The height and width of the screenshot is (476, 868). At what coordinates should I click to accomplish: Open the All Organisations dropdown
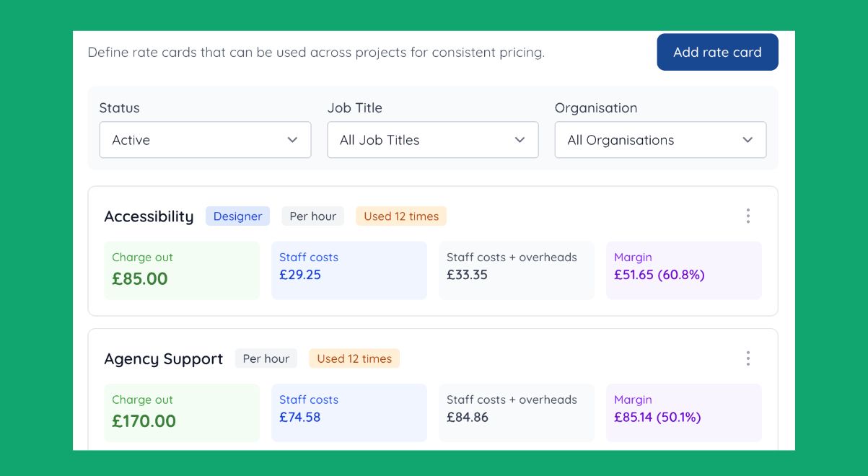[660, 140]
